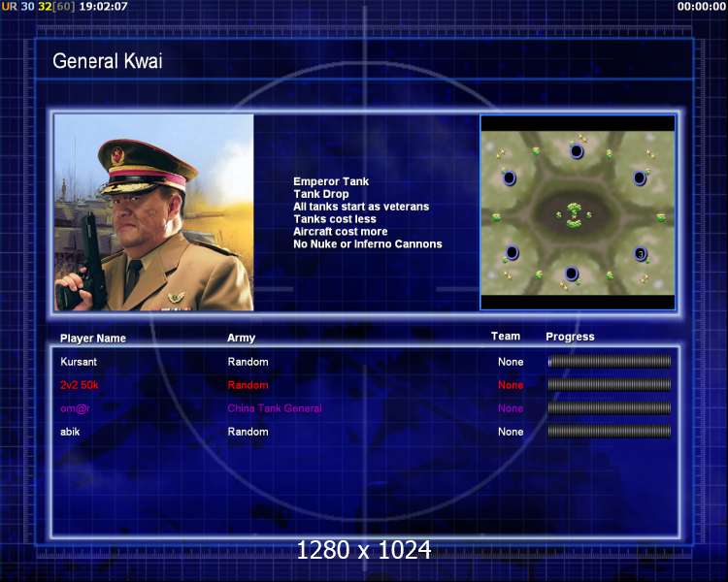Click the start position marked 3 on map
This screenshot has height=582, width=728.
(x=641, y=254)
